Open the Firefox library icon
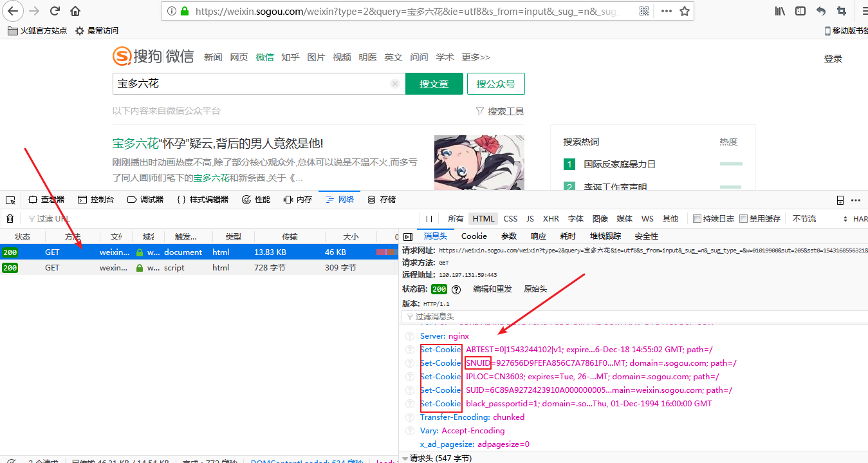 (780, 11)
